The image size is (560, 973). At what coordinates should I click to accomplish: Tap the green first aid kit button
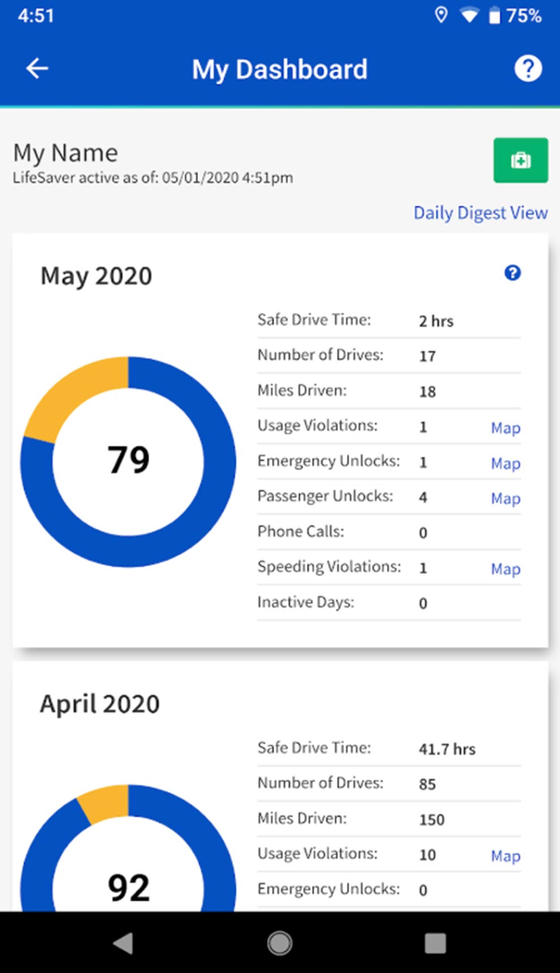tap(520, 160)
